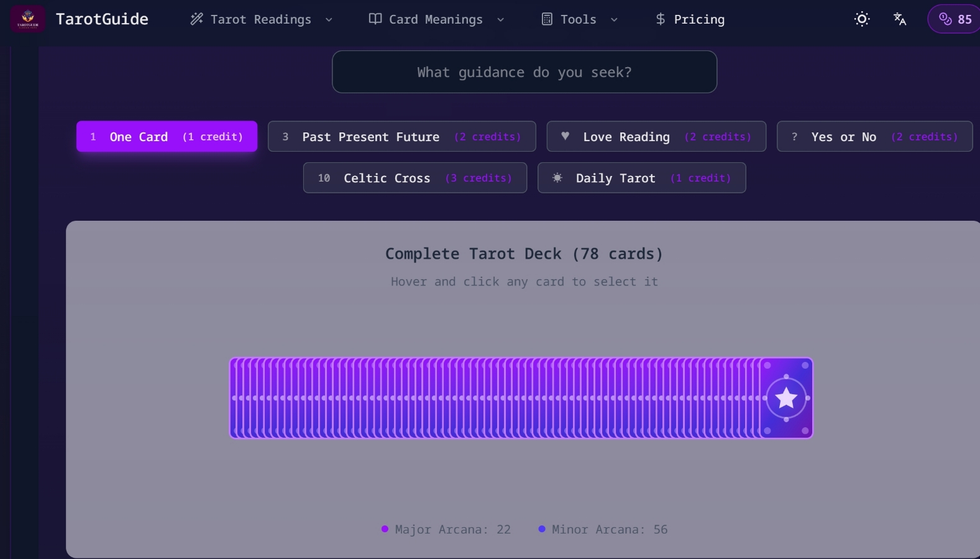Viewport: 980px width, 559px height.
Task: Click the 'What guidance do you seek?' field
Action: click(524, 72)
